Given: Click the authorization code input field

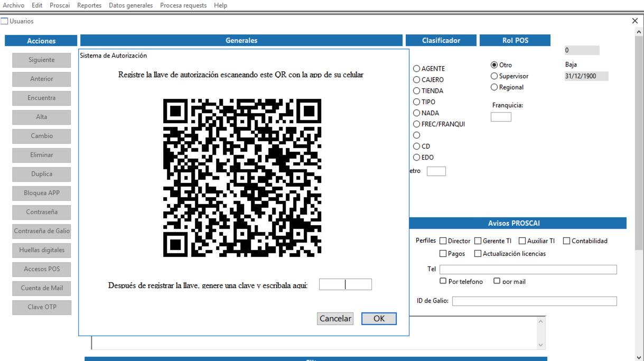Looking at the screenshot, I should (346, 284).
